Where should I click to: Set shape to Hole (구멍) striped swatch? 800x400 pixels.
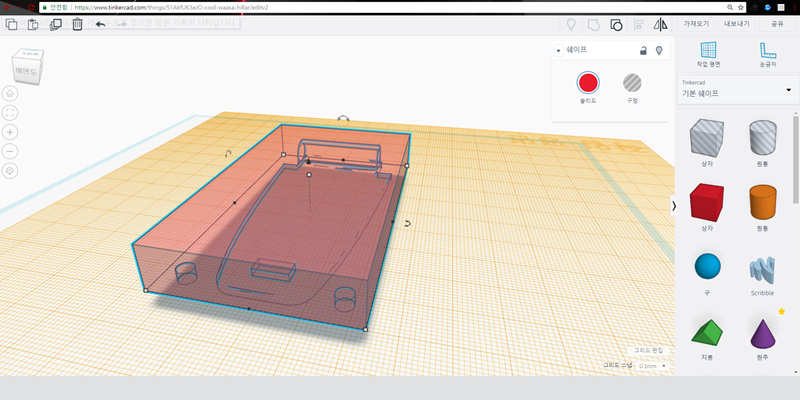coord(632,83)
